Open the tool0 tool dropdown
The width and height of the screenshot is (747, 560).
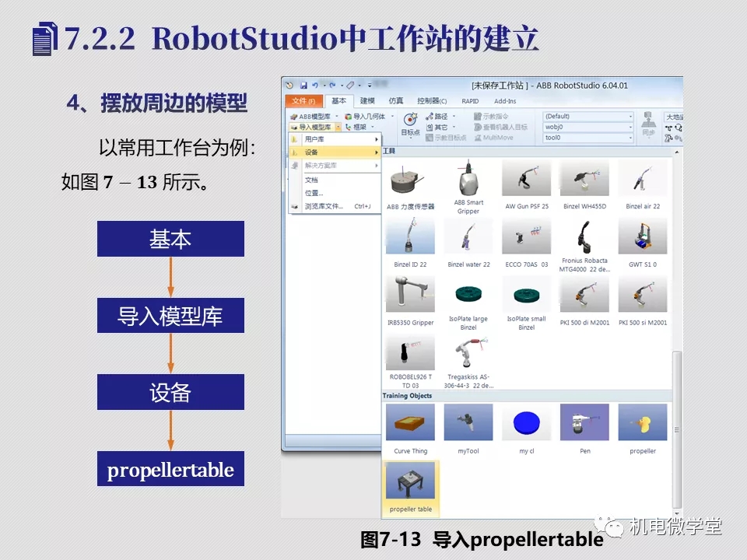click(x=588, y=138)
